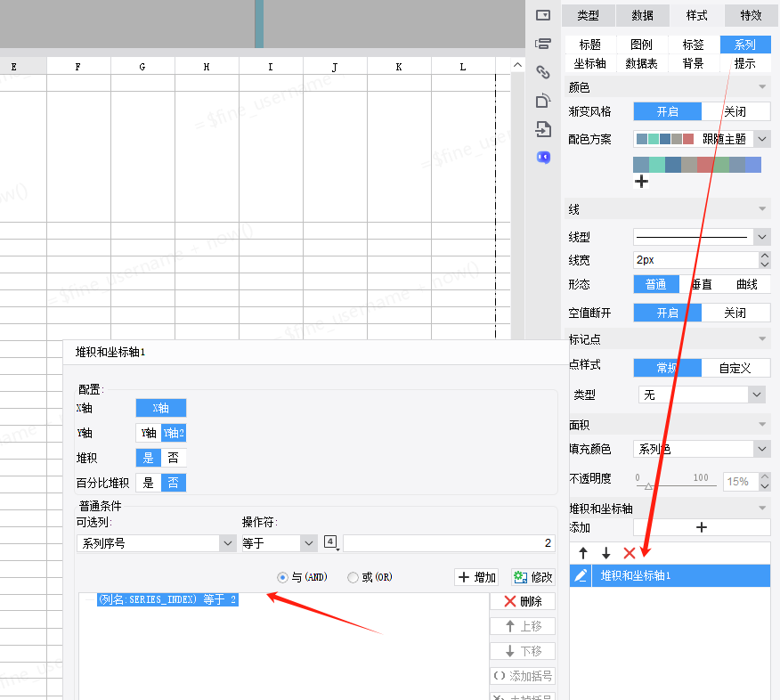The width and height of the screenshot is (780, 700).
Task: Click the 不透明度 opacity slider handle
Action: [648, 486]
